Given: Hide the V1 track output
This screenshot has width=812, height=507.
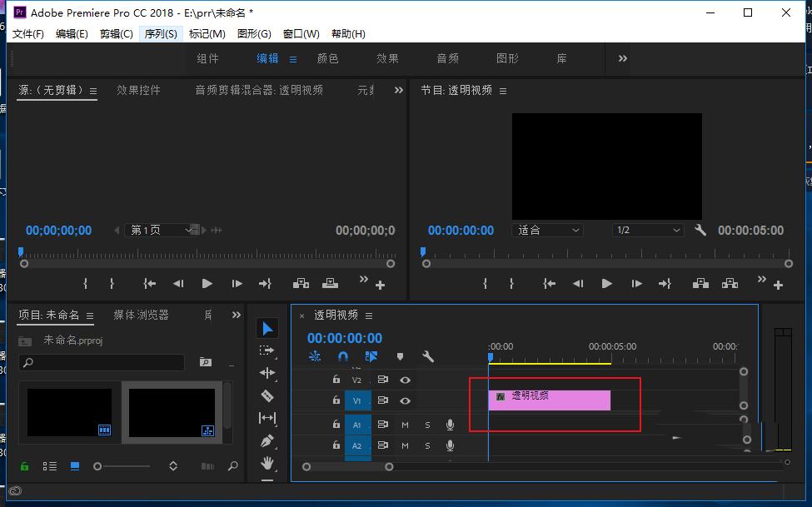Looking at the screenshot, I should point(405,400).
